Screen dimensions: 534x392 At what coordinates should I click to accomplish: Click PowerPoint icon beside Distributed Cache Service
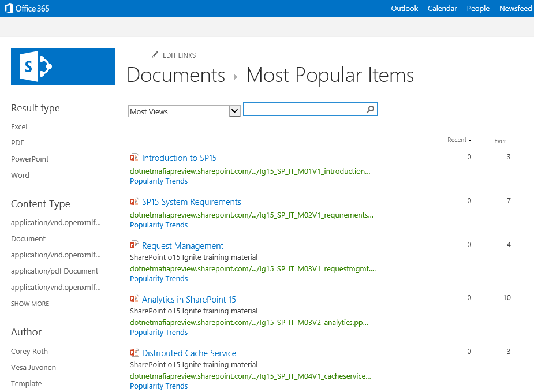(x=134, y=353)
